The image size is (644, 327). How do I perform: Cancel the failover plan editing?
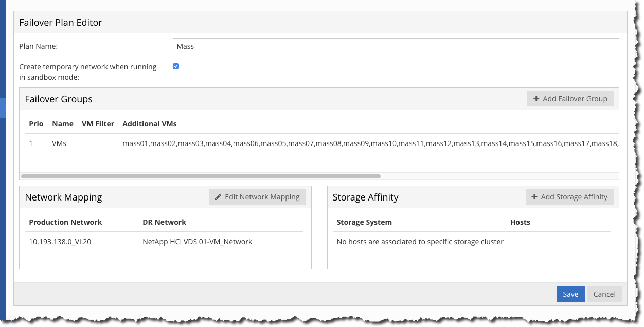(604, 294)
